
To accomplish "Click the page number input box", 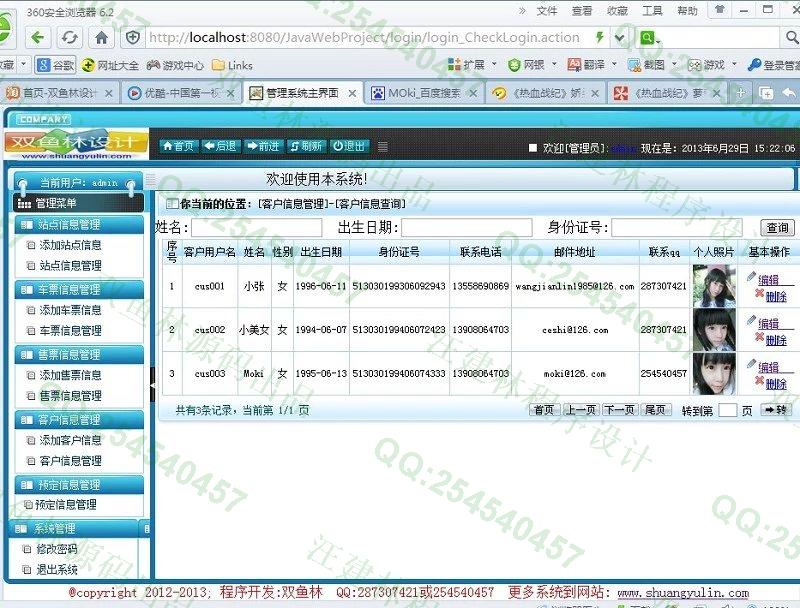I will click(x=727, y=410).
